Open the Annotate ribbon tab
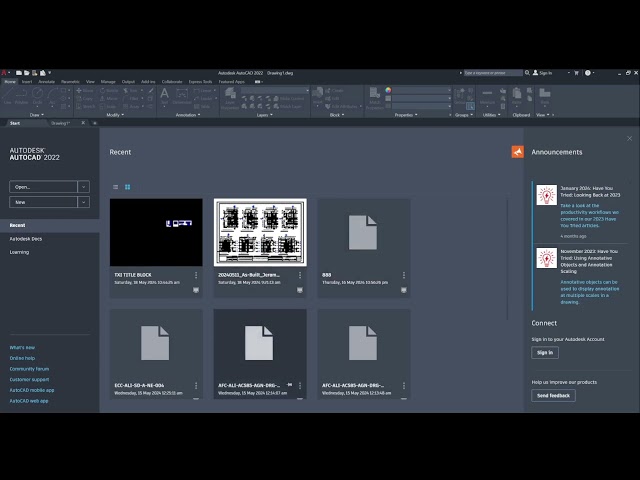Viewport: 640px width, 480px height. point(47,82)
